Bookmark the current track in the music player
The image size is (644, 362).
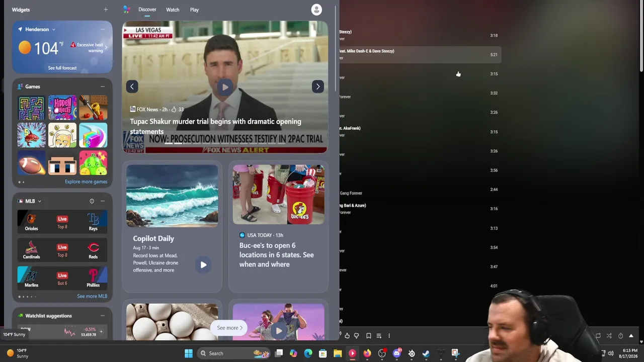tap(369, 336)
